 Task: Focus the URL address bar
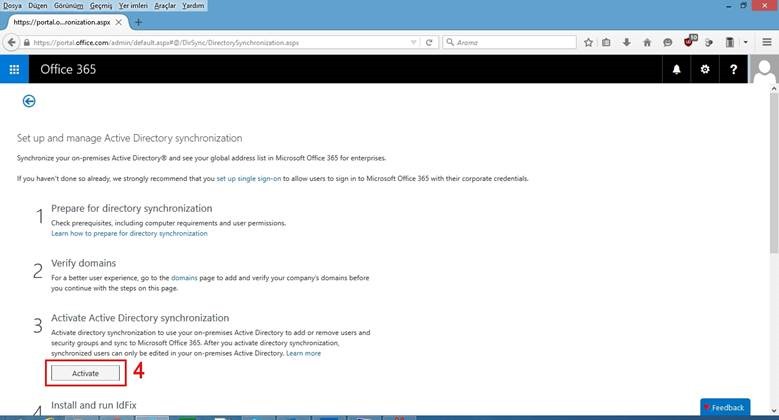point(219,43)
